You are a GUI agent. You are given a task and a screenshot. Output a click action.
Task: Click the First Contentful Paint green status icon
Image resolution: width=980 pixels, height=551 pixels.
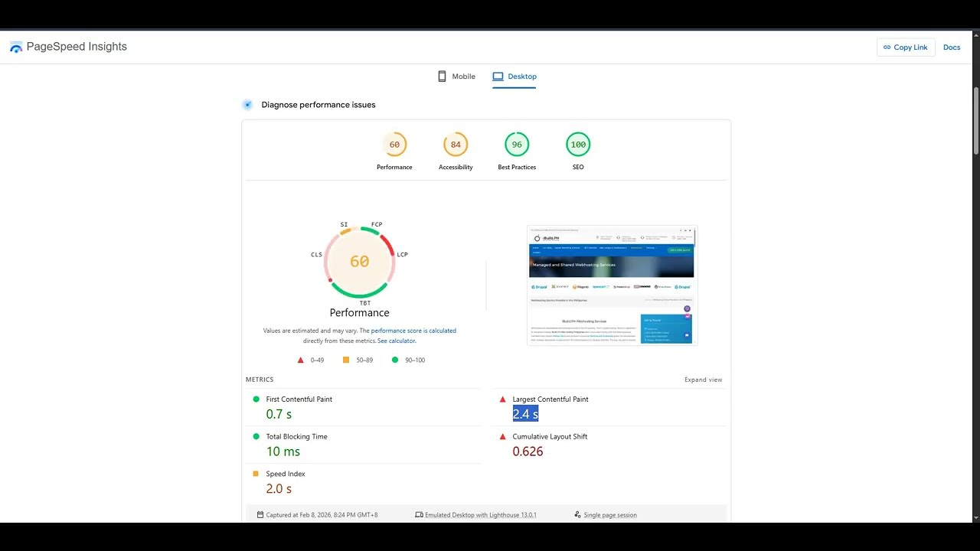click(256, 399)
